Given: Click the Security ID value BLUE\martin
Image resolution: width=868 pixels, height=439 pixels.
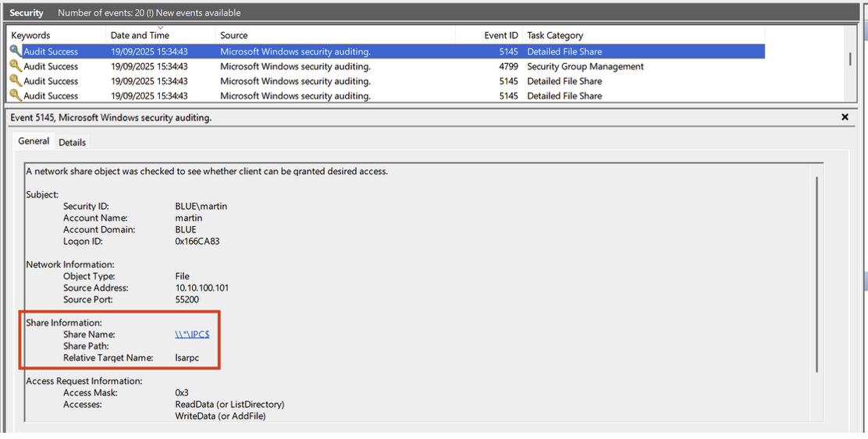Looking at the screenshot, I should [x=201, y=207].
